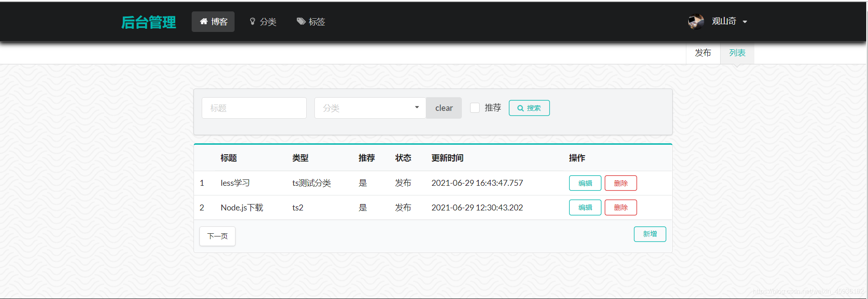Viewport: 868px width, 299px height.
Task: Click the magnifier icon in 搜索 button
Action: (x=520, y=108)
